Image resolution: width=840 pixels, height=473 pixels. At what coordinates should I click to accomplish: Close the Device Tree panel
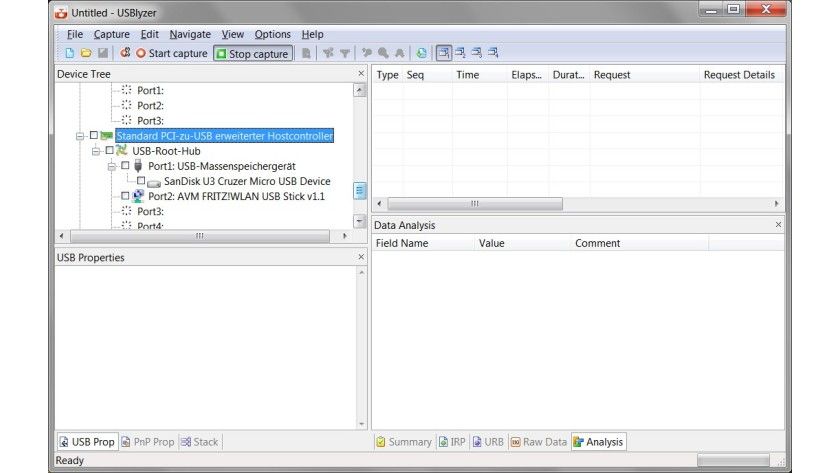pyautogui.click(x=361, y=73)
